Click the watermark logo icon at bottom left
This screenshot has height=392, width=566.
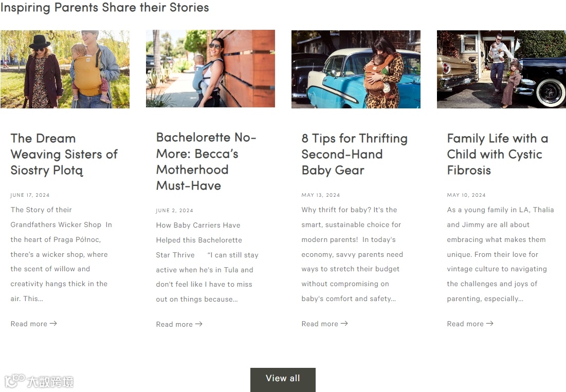pos(14,381)
